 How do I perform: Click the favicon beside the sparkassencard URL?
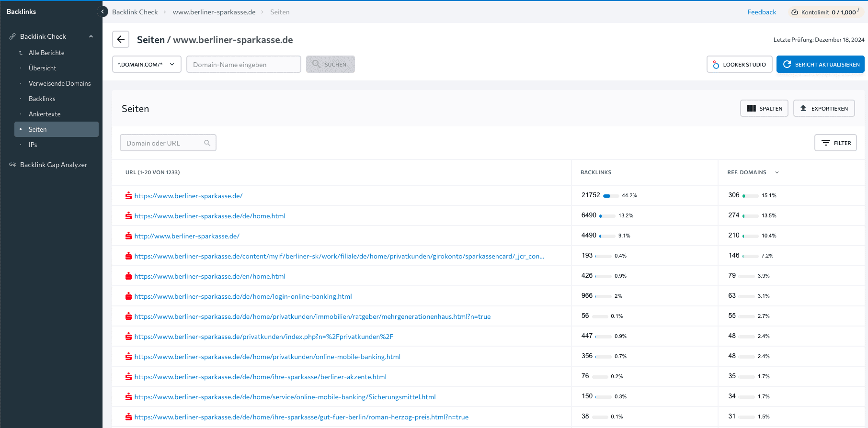128,256
